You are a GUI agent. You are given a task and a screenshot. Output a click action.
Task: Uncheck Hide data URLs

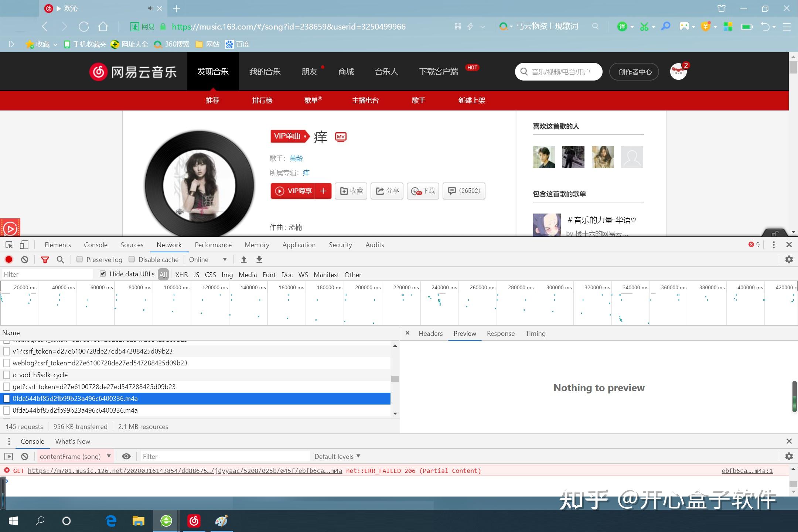point(103,274)
